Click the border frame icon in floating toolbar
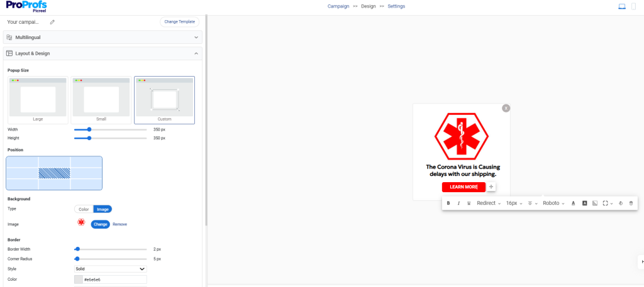 point(605,203)
